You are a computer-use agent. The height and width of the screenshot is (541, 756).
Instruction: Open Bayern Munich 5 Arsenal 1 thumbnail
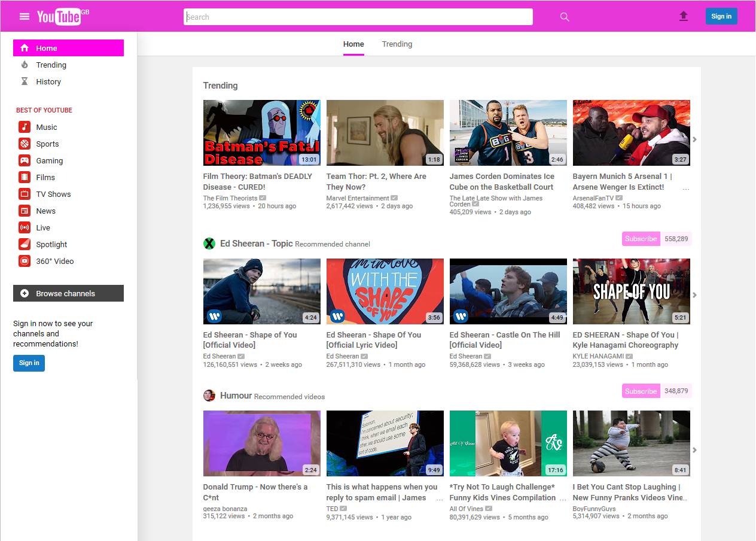(632, 133)
